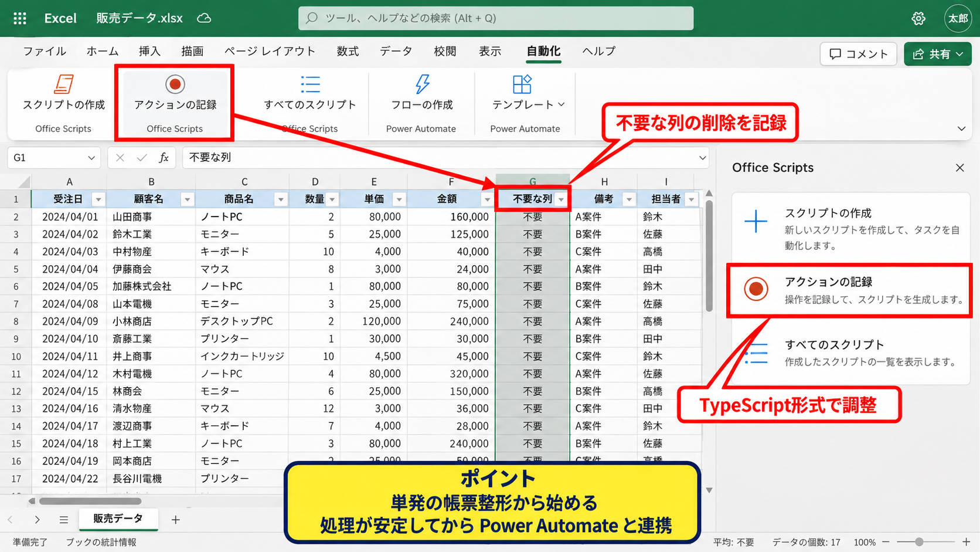Open すべてのスクリプト from the ribbon
The width and height of the screenshot is (980, 552).
click(310, 103)
